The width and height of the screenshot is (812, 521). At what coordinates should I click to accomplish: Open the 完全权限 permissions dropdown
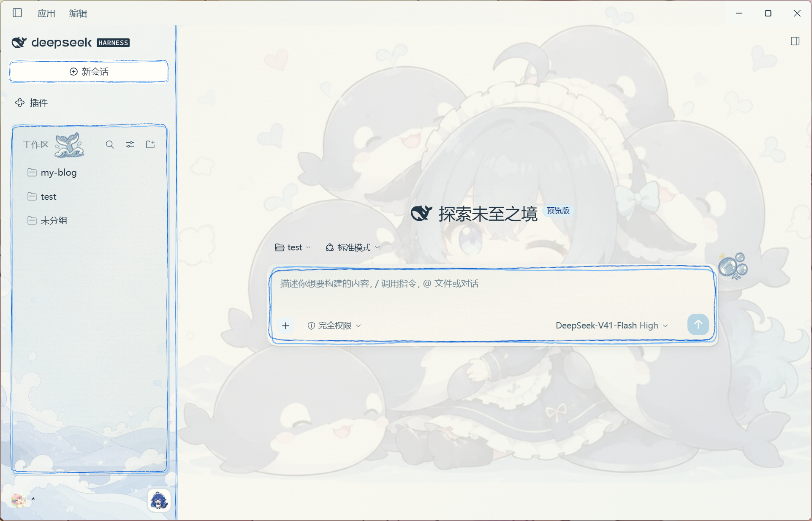[x=334, y=326]
